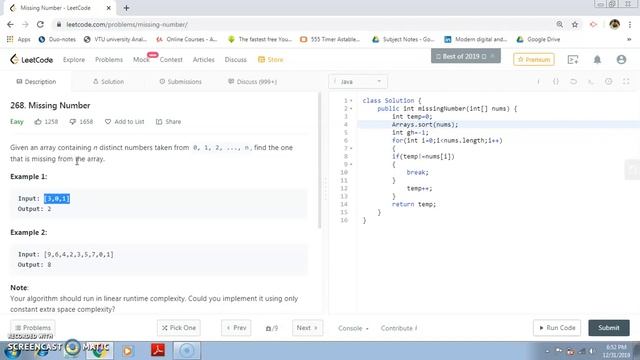Open the Articles menu item
This screenshot has height=360, width=640.
click(204, 60)
